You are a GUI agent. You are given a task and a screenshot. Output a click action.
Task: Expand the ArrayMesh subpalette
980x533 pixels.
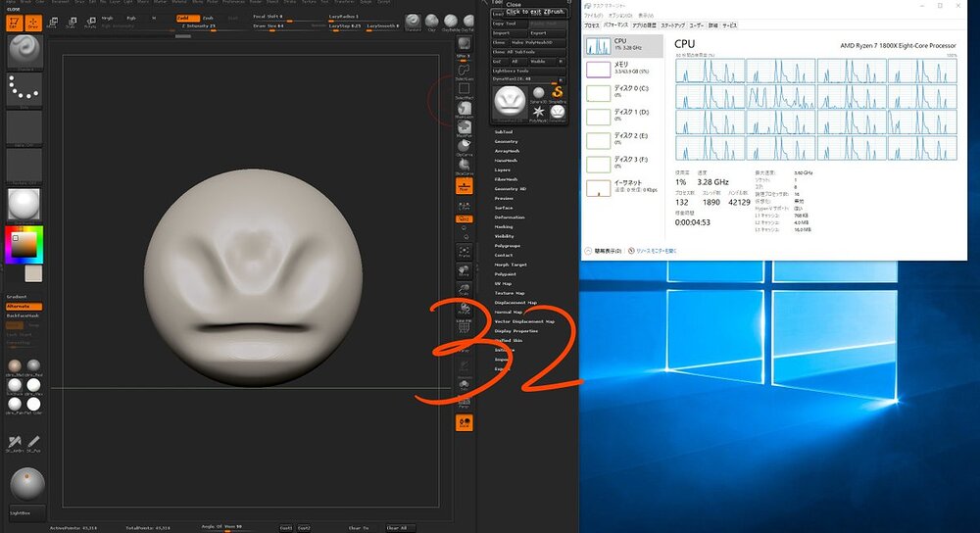[x=508, y=151]
